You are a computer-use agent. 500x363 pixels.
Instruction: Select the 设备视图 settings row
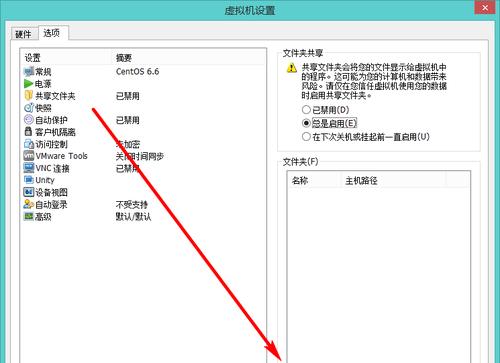143,192
